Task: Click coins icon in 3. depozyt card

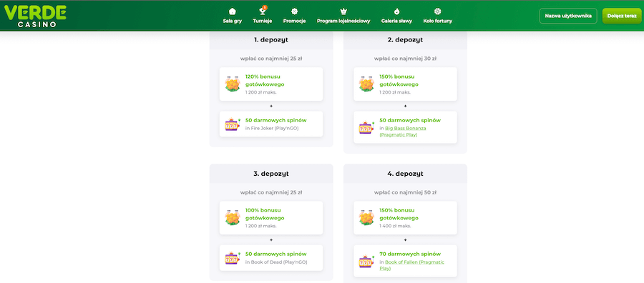Action: tap(233, 217)
